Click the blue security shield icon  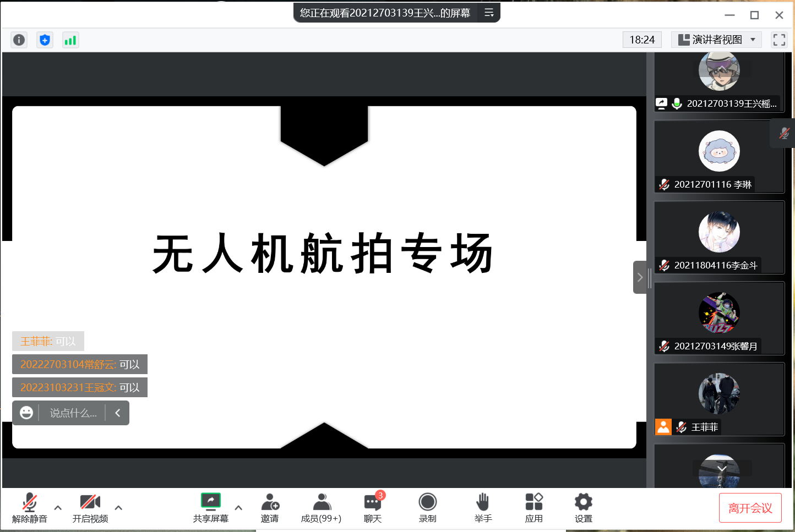coord(45,40)
